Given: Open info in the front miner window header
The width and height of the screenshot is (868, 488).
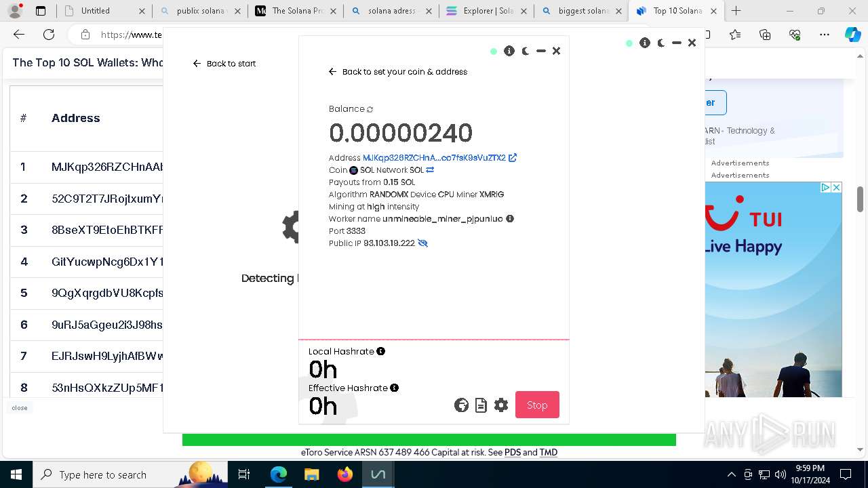Looking at the screenshot, I should pyautogui.click(x=509, y=51).
